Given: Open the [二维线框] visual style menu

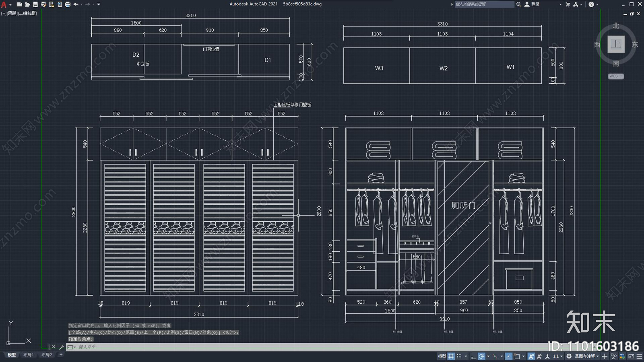Looking at the screenshot, I should [27, 13].
